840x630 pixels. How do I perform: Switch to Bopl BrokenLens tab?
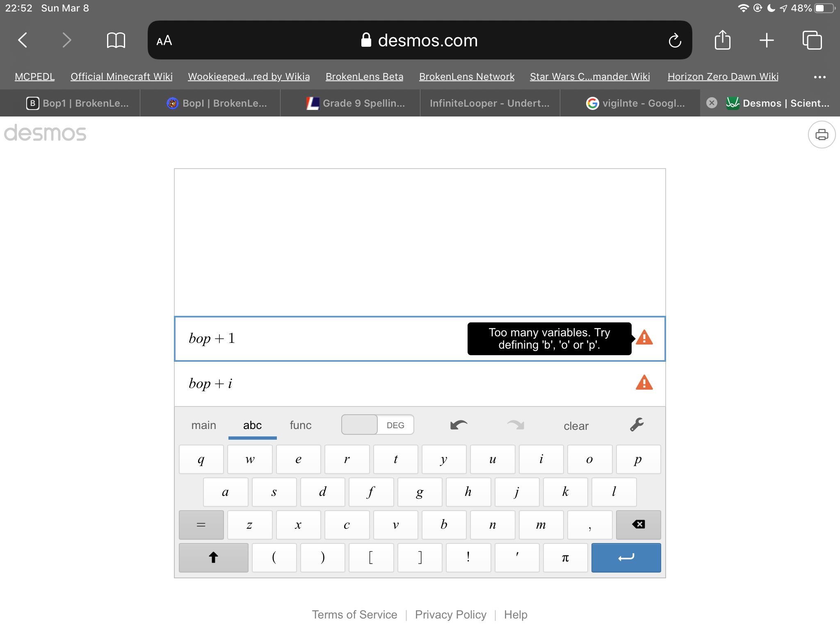pyautogui.click(x=210, y=103)
